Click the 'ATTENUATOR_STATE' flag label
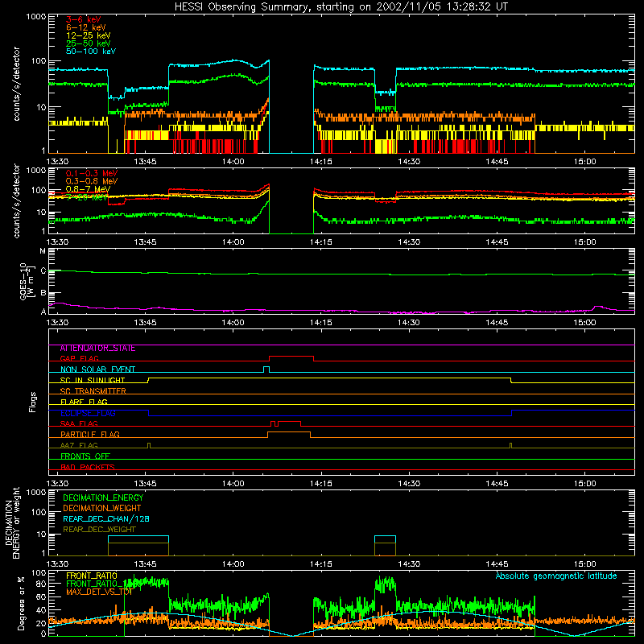Image resolution: width=644 pixels, height=644 pixels. [x=97, y=349]
